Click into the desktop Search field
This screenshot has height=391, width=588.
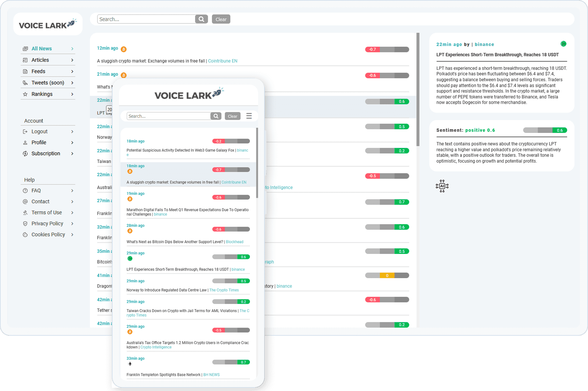coord(146,19)
